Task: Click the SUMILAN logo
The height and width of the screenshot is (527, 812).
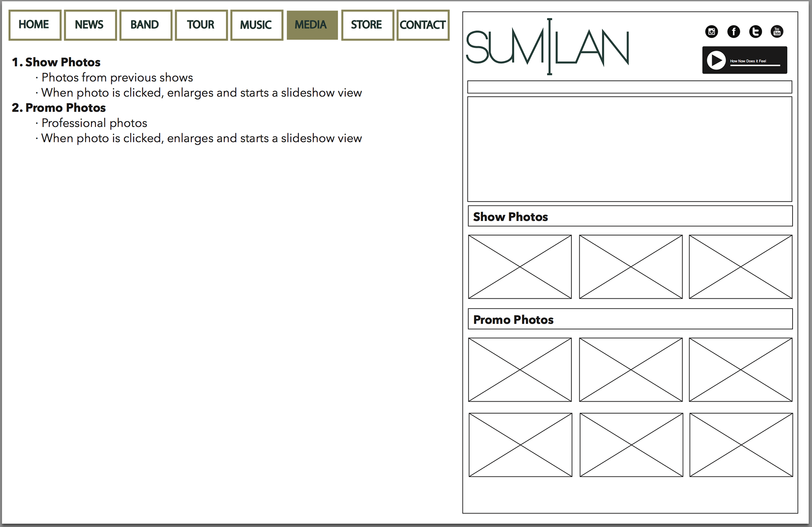Action: (547, 47)
